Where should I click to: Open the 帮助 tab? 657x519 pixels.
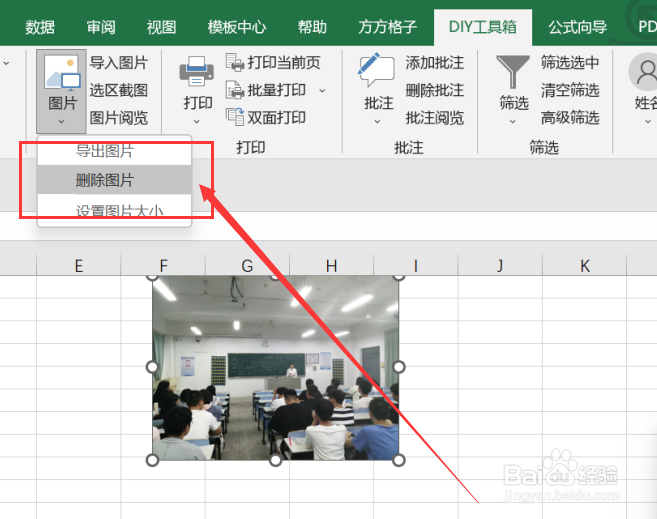pyautogui.click(x=312, y=27)
